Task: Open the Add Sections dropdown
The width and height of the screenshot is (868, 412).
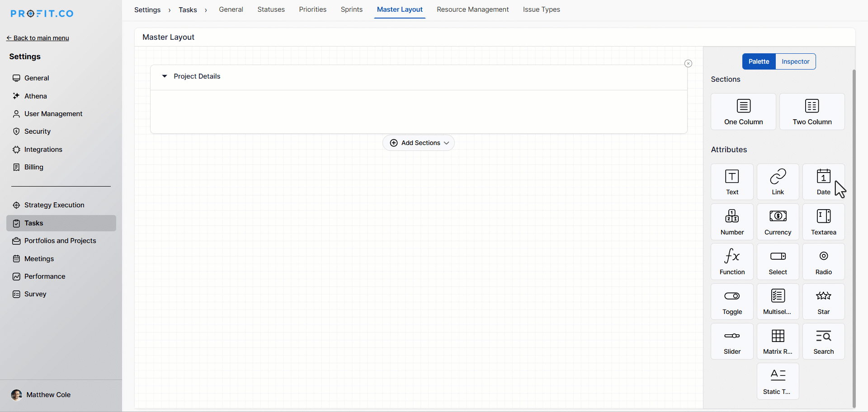Action: 419,143
